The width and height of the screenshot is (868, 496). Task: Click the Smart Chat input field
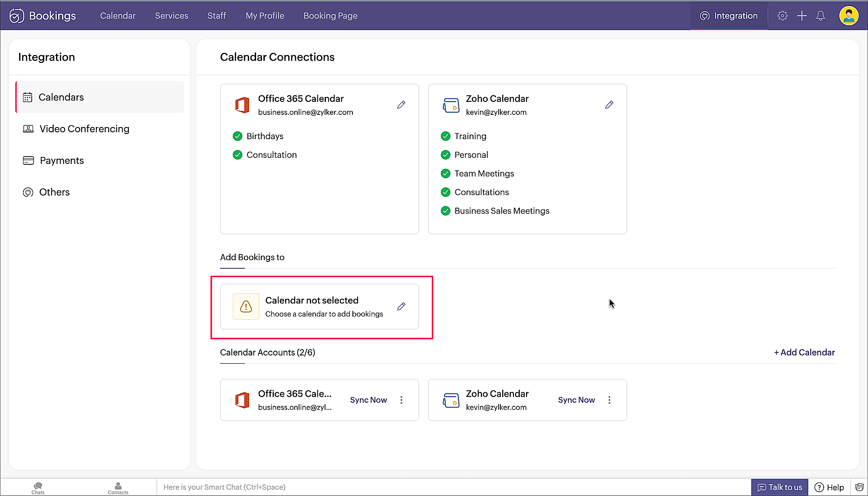tap(454, 487)
